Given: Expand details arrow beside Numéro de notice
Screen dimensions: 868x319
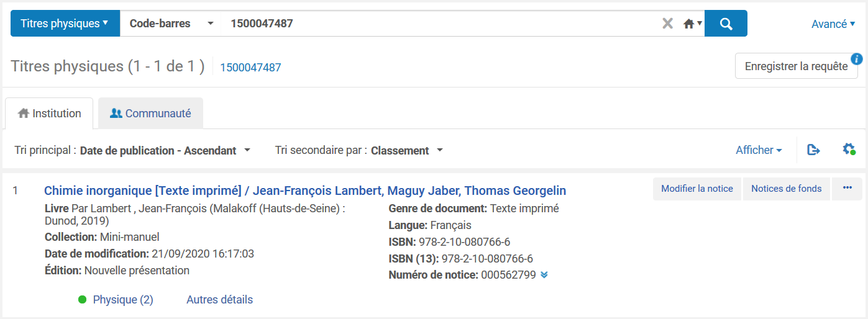Looking at the screenshot, I should [544, 275].
